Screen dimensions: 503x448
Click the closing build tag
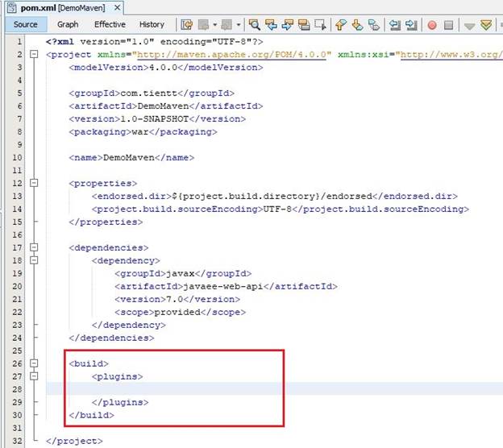91,415
